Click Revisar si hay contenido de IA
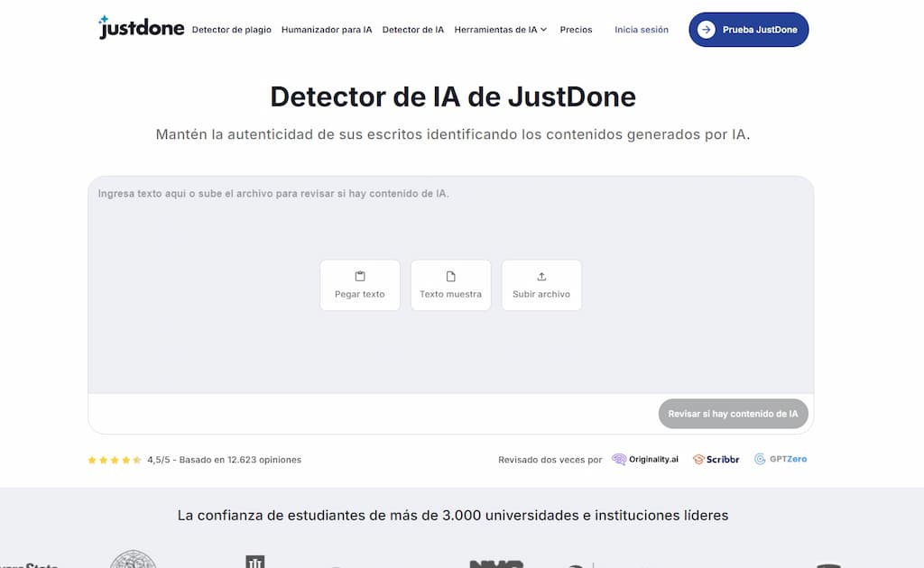The image size is (924, 568). [733, 413]
